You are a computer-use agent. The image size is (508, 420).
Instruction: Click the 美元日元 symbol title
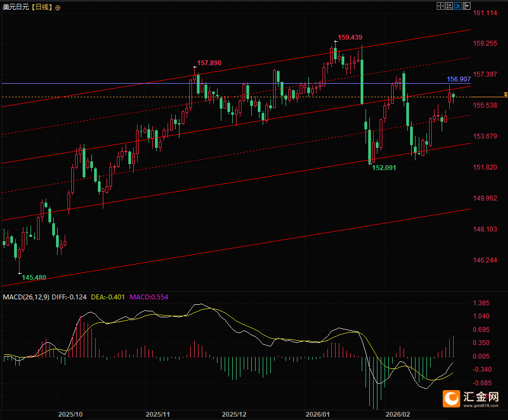tap(15, 7)
